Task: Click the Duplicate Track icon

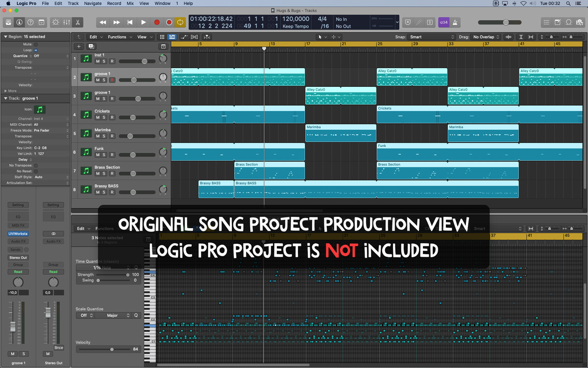Action: click(x=91, y=46)
